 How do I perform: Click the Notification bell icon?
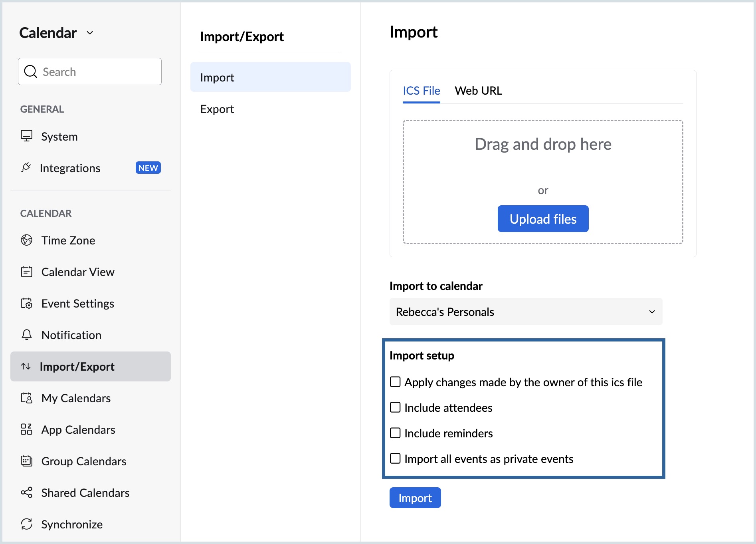click(27, 335)
